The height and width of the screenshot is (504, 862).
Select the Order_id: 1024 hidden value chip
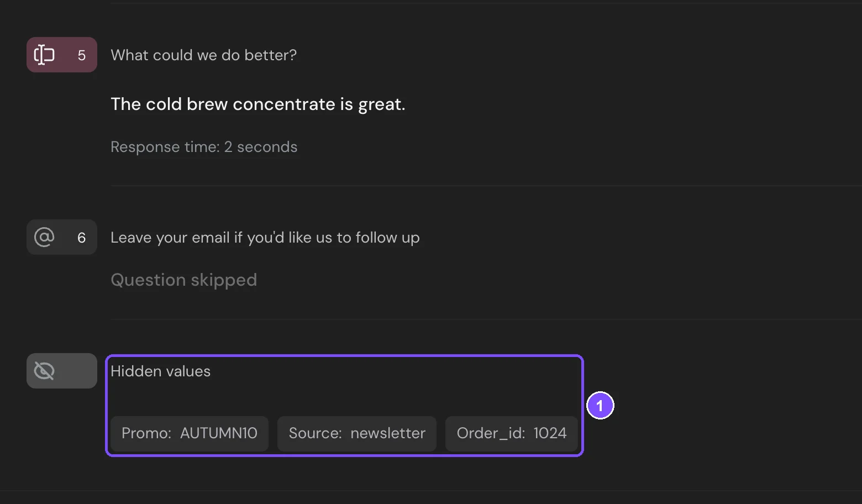512,433
